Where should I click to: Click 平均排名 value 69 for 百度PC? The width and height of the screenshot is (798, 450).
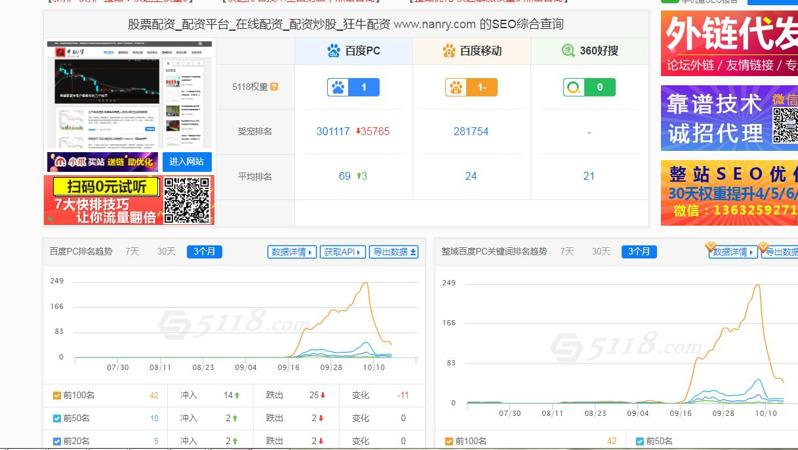point(345,176)
